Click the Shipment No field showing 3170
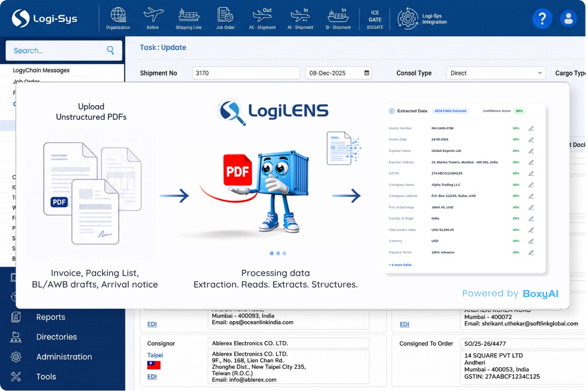 click(x=246, y=73)
